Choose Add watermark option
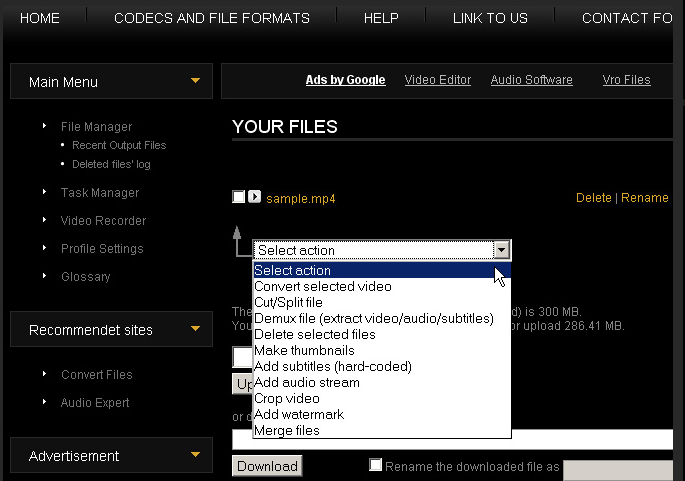The image size is (685, 481). coord(382,415)
